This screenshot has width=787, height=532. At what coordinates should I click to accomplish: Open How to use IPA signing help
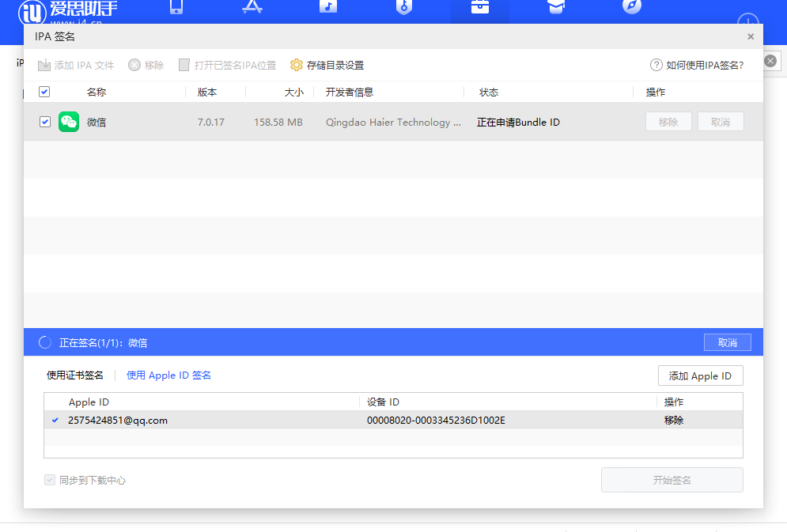coord(697,65)
